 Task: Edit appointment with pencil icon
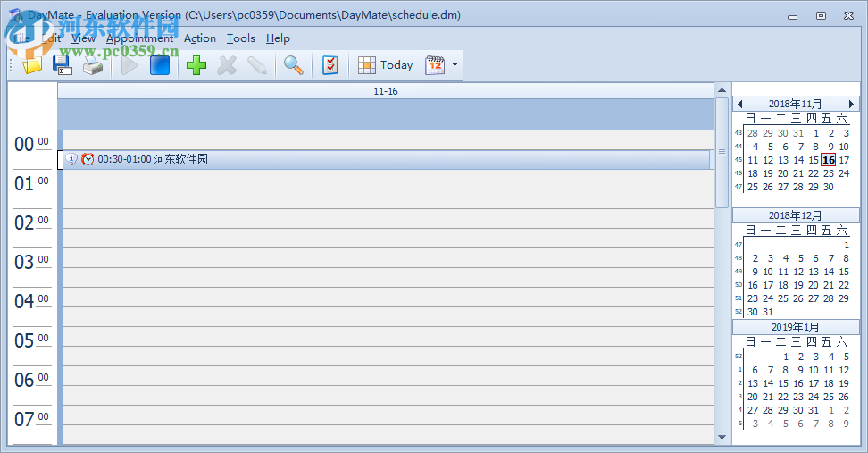(257, 65)
